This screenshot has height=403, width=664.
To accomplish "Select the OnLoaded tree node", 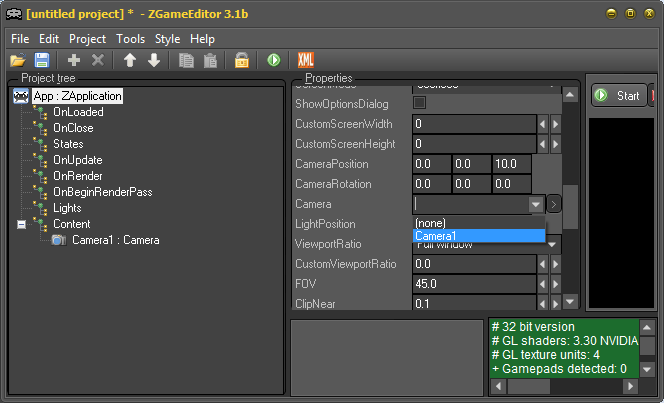I will point(78,112).
